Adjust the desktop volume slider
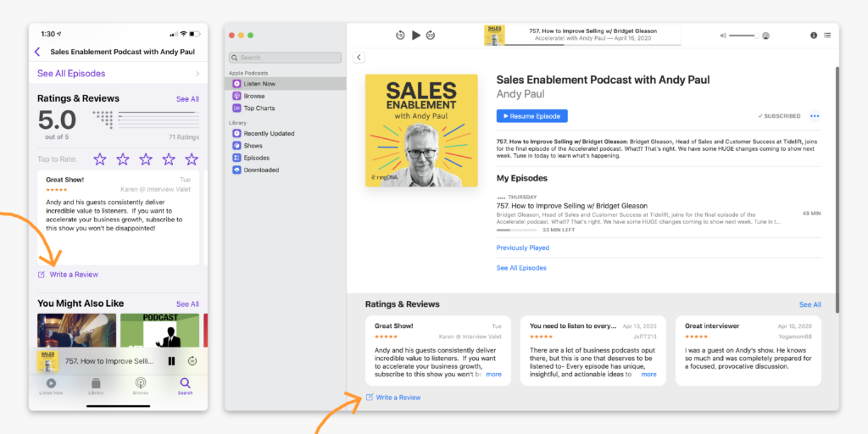 (744, 36)
